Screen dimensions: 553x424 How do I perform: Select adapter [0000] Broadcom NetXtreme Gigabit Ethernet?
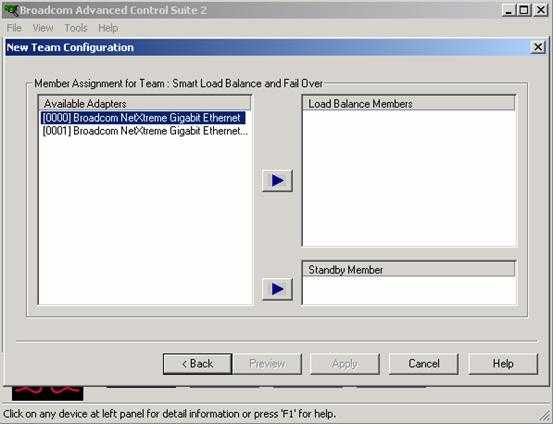pyautogui.click(x=143, y=117)
